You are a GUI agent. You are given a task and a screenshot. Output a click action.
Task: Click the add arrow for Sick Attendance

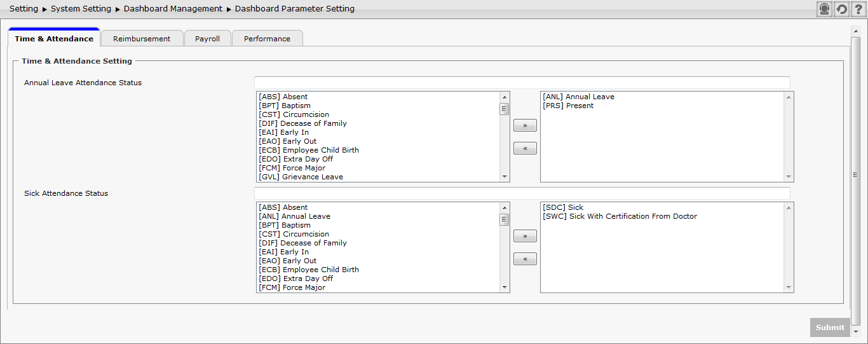click(525, 237)
